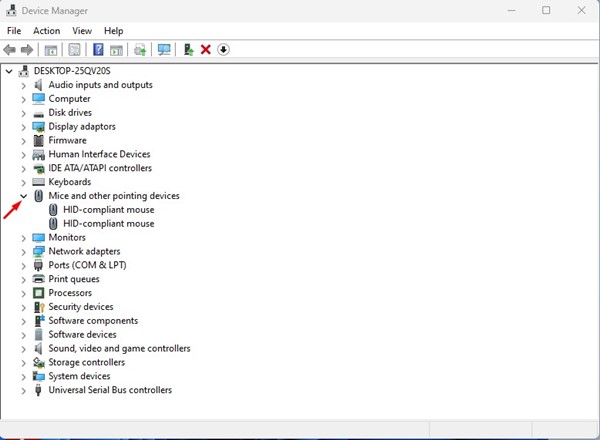Click the Universal Serial Bus controllers plug icon
This screenshot has width=600, height=440.
(x=38, y=390)
